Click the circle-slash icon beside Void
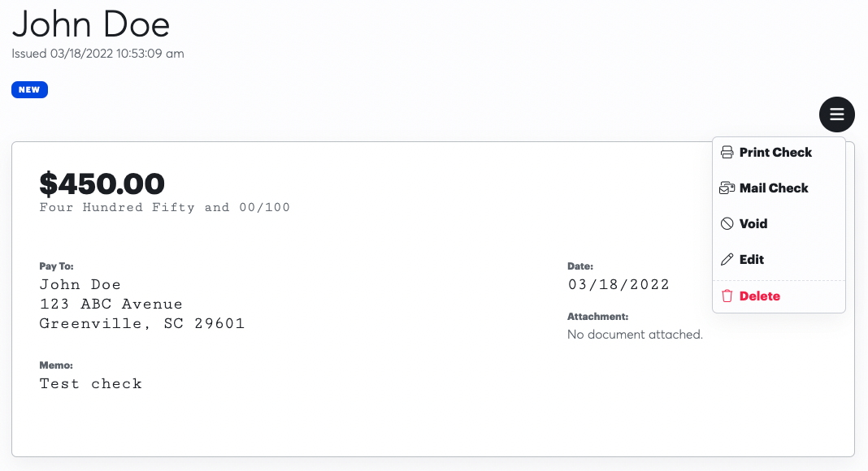Viewport: 868px width, 471px height. coord(727,224)
